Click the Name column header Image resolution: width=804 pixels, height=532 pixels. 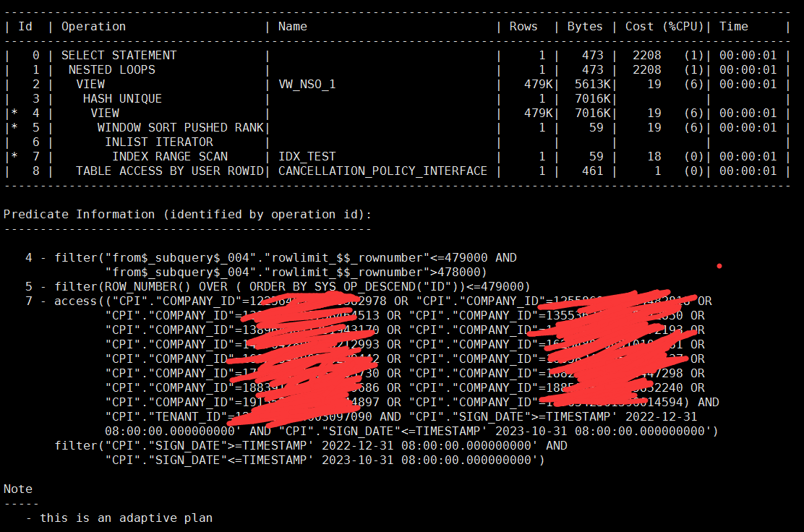(293, 27)
